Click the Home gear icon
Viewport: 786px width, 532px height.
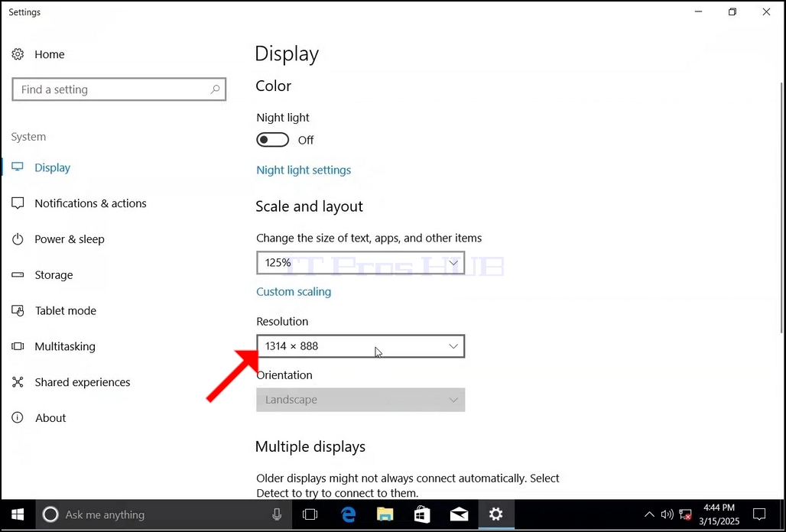point(18,54)
